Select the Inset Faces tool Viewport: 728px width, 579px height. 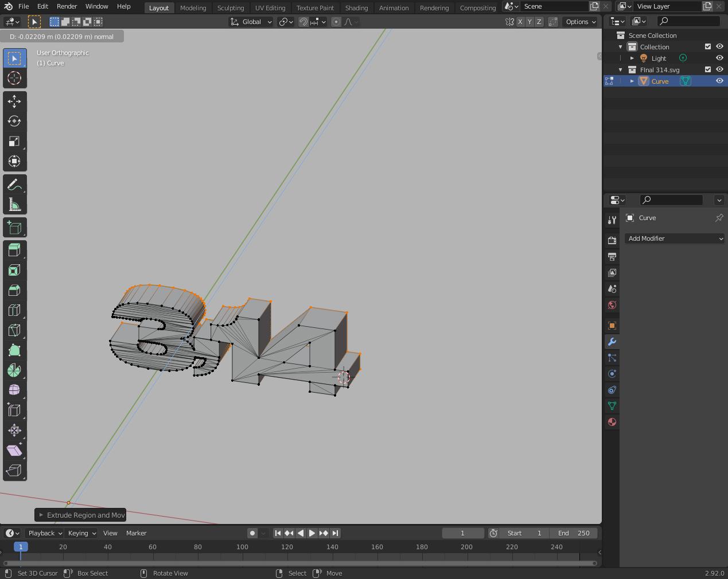(x=14, y=270)
